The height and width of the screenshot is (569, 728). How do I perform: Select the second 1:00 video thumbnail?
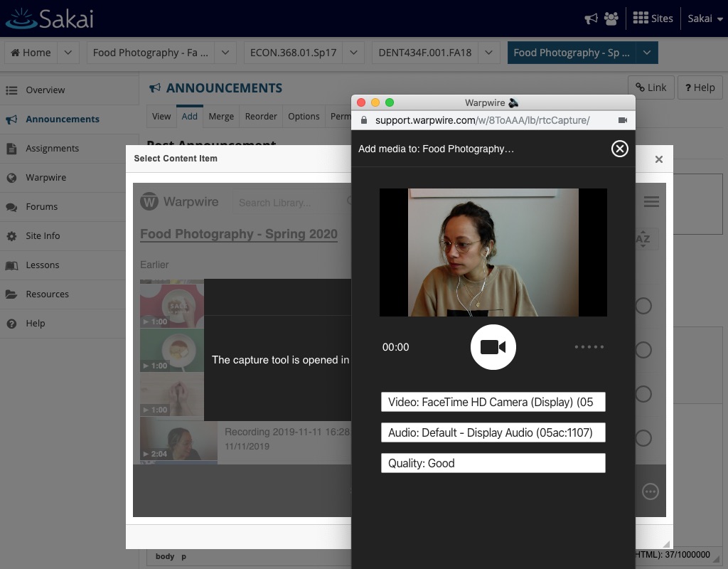click(x=172, y=349)
